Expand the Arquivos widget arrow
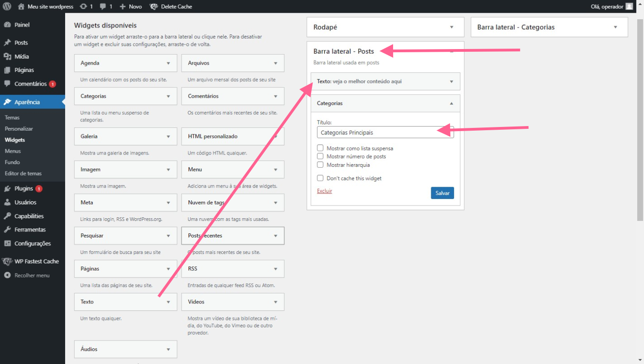This screenshot has height=364, width=644. tap(276, 63)
